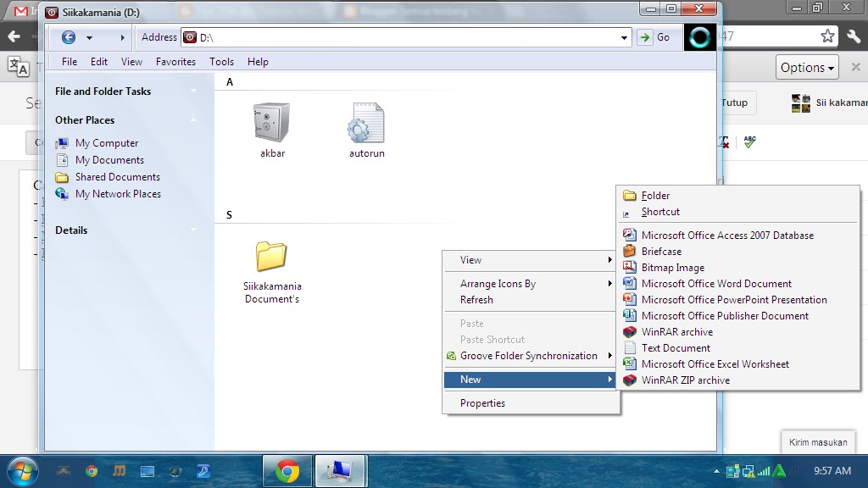Open the Back history dropdown arrow
The image size is (868, 488).
tap(89, 37)
